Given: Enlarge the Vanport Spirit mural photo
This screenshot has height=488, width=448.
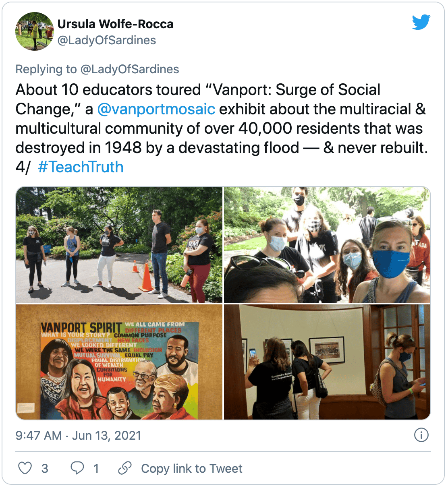Looking at the screenshot, I should (x=119, y=362).
